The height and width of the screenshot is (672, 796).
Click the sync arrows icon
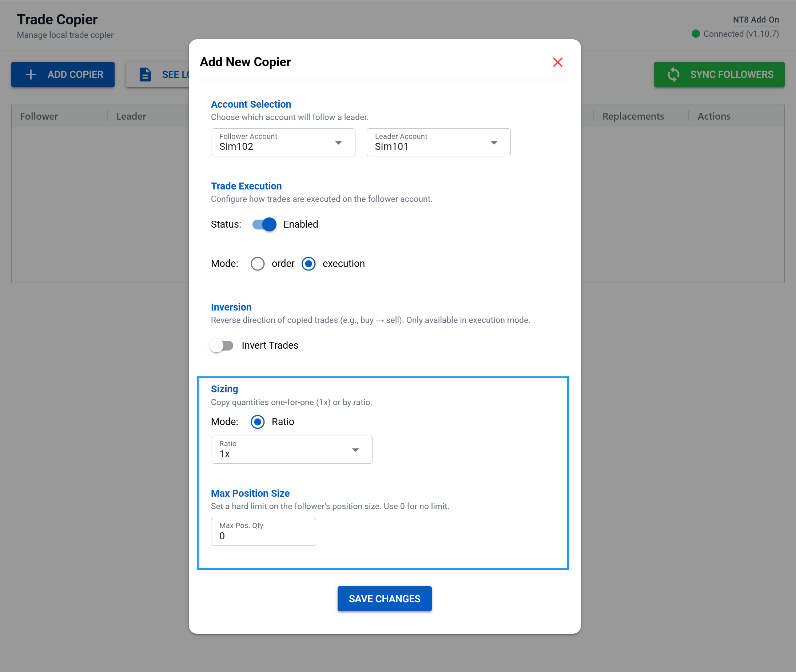tap(673, 74)
